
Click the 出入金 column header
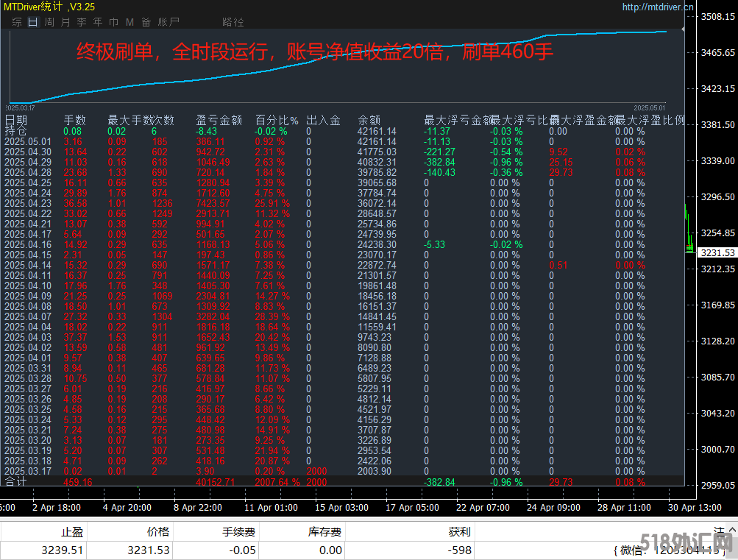(323, 121)
